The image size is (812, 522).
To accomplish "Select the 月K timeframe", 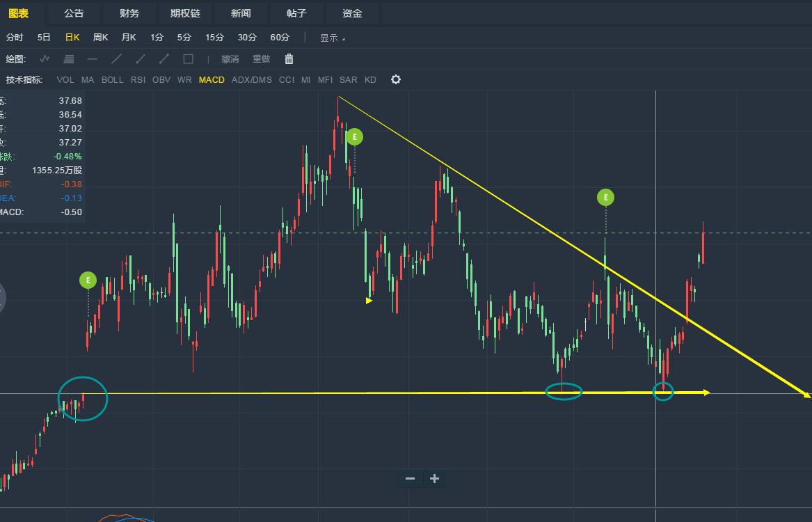I will 129,38.
